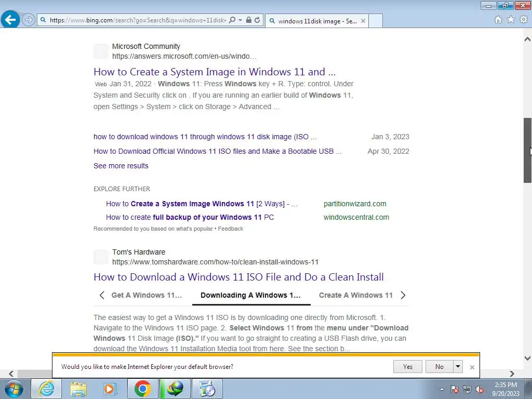Screen dimensions: 532x399
Task: Open the Windows Start menu orb
Action: point(14,389)
